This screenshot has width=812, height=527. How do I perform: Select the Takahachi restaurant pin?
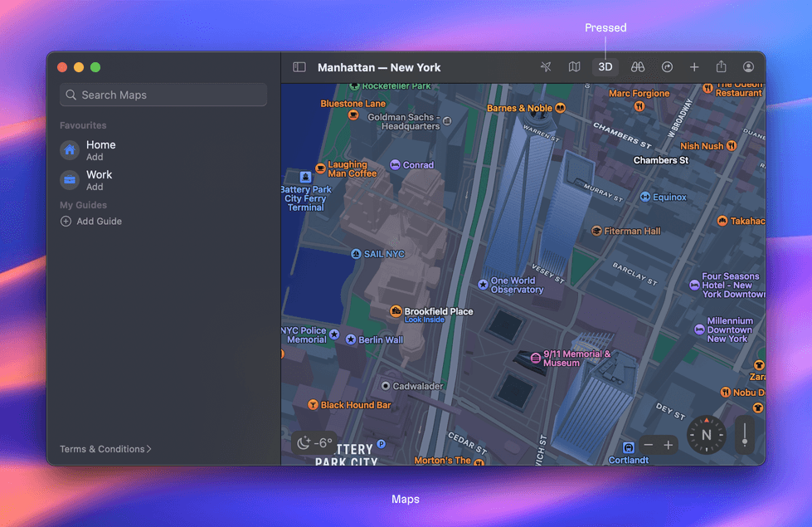tap(722, 221)
